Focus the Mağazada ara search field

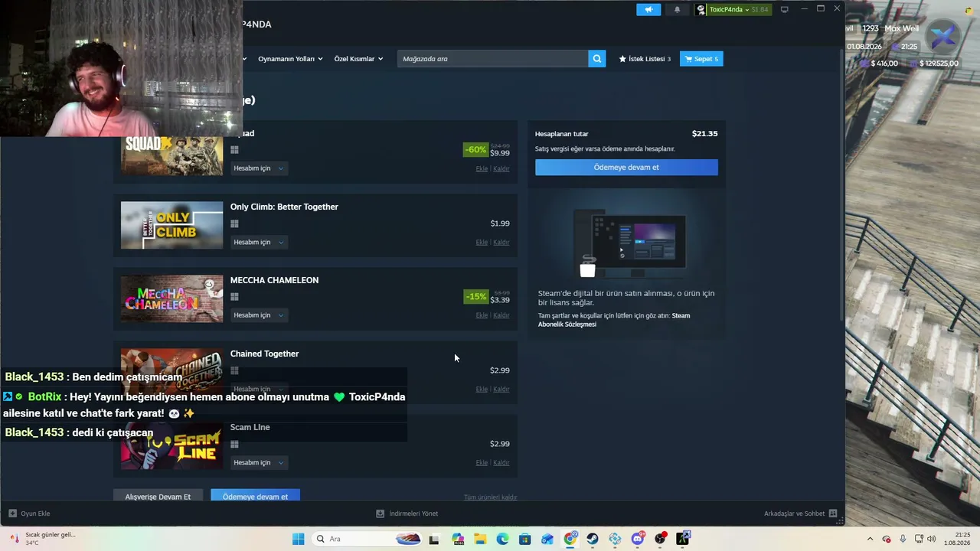click(492, 59)
